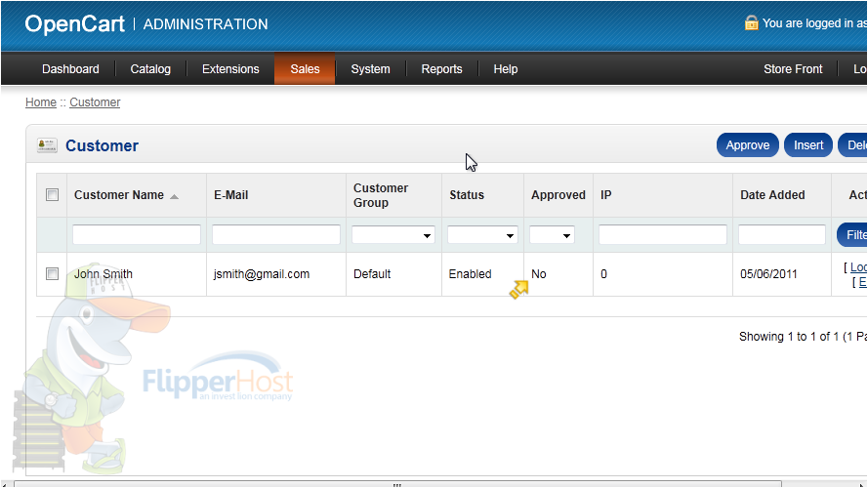The image size is (868, 488).
Task: Click the Insert button
Action: [808, 145]
